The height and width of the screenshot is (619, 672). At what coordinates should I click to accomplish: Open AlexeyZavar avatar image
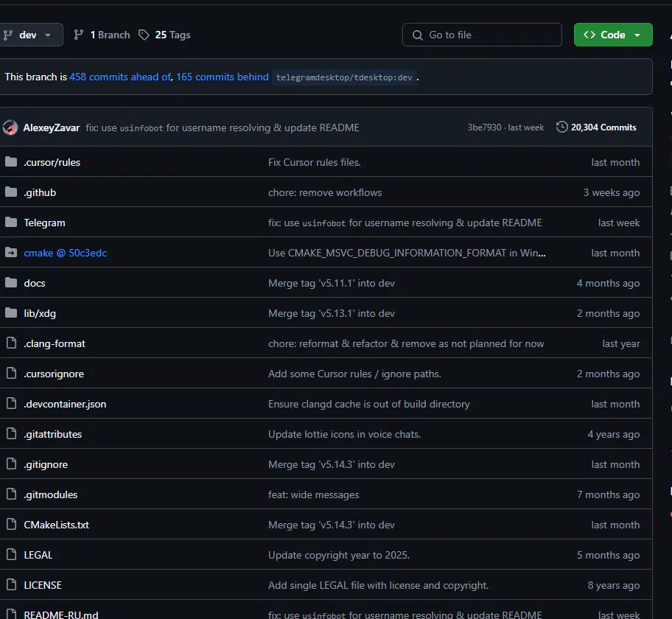pos(10,127)
